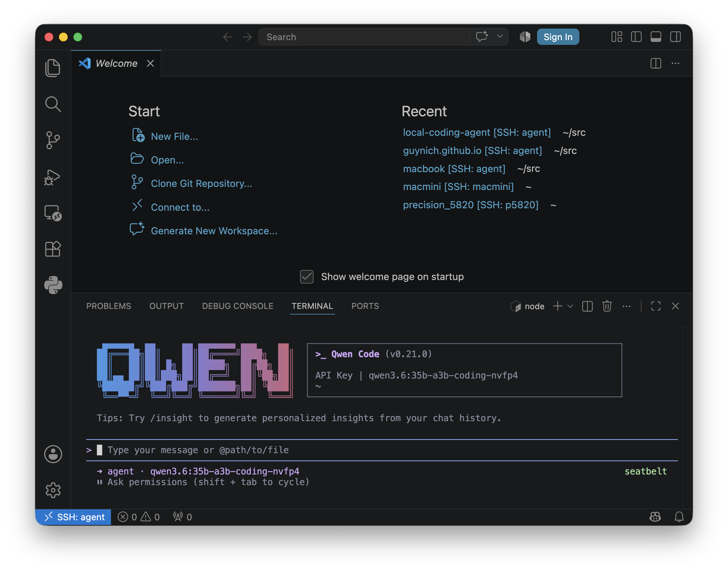Uncheck Show welcome page on startup
The image size is (728, 572).
[307, 277]
